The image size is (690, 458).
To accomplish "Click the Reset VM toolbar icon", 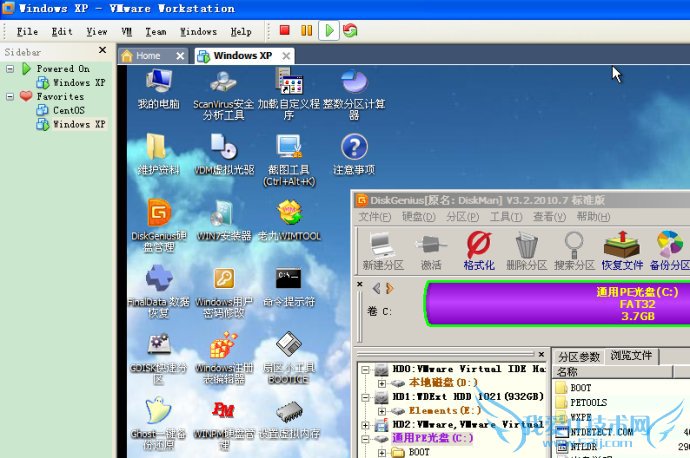I will 350,31.
